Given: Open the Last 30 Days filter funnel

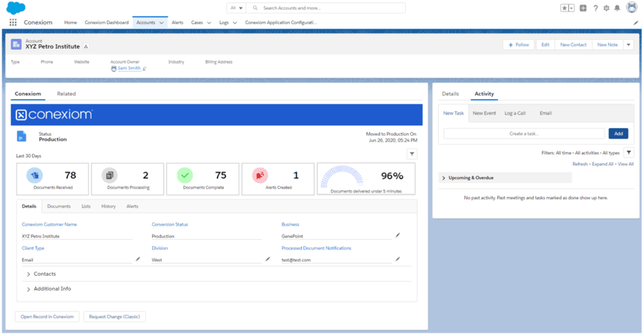Looking at the screenshot, I should click(x=412, y=154).
